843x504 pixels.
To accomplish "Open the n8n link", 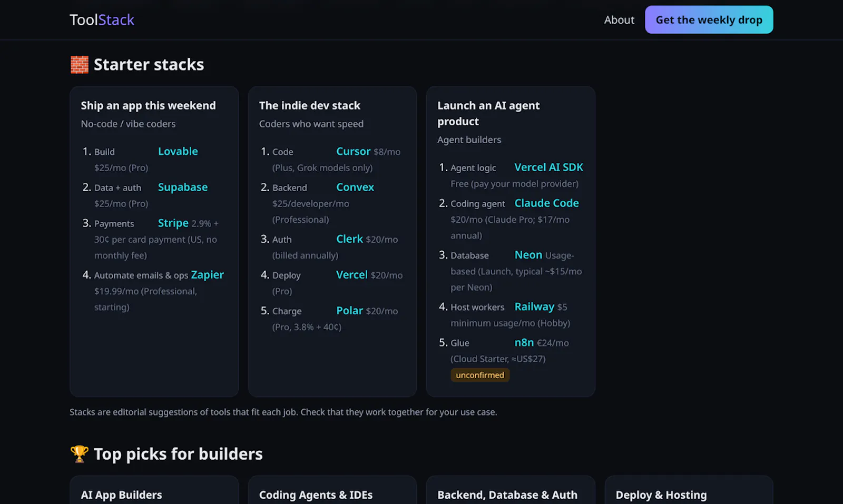I will (x=524, y=342).
